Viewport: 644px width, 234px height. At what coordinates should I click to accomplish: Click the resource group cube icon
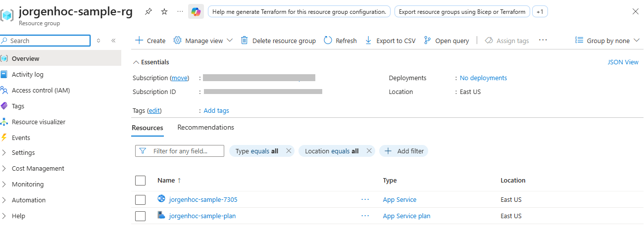(x=7, y=15)
